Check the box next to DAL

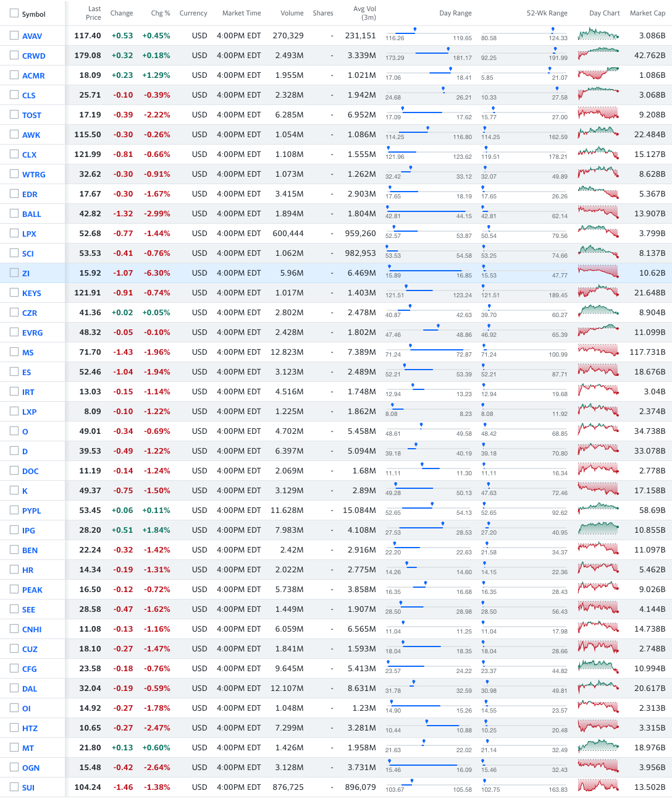14,688
